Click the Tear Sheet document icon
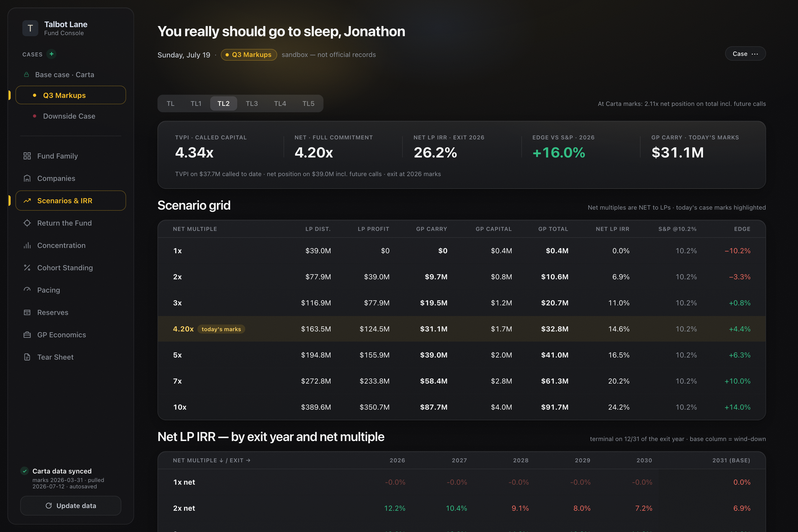Screen dimensions: 798x532 (x=27, y=357)
